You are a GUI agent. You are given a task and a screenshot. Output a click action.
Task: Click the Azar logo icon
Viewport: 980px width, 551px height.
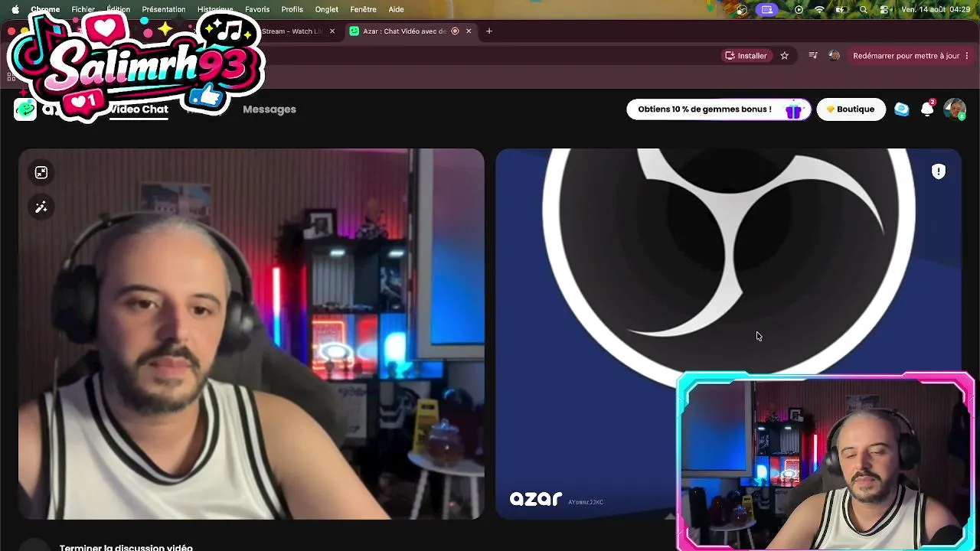pyautogui.click(x=25, y=109)
